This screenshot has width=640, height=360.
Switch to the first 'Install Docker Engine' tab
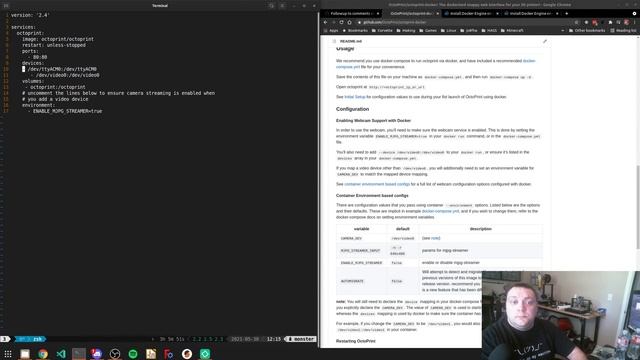tap(471, 13)
